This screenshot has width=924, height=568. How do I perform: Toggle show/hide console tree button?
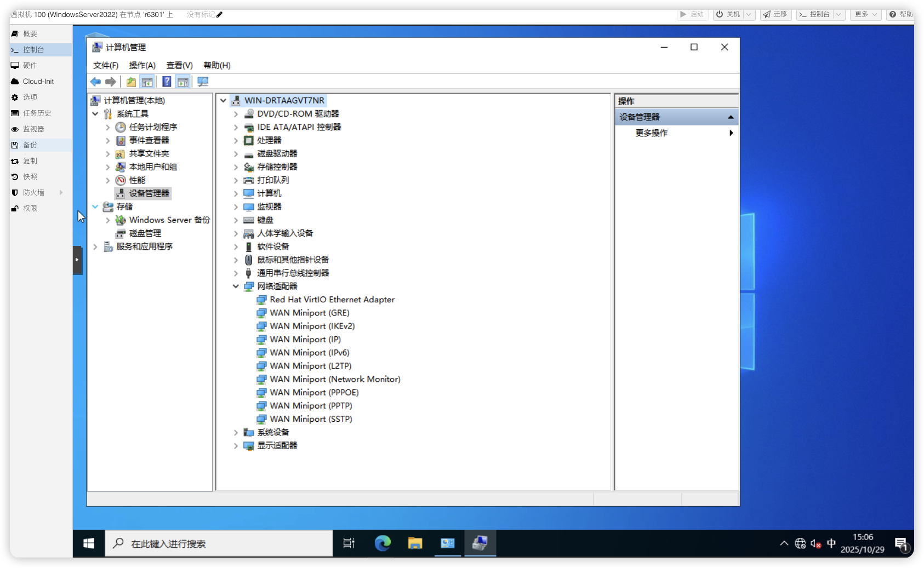(147, 82)
